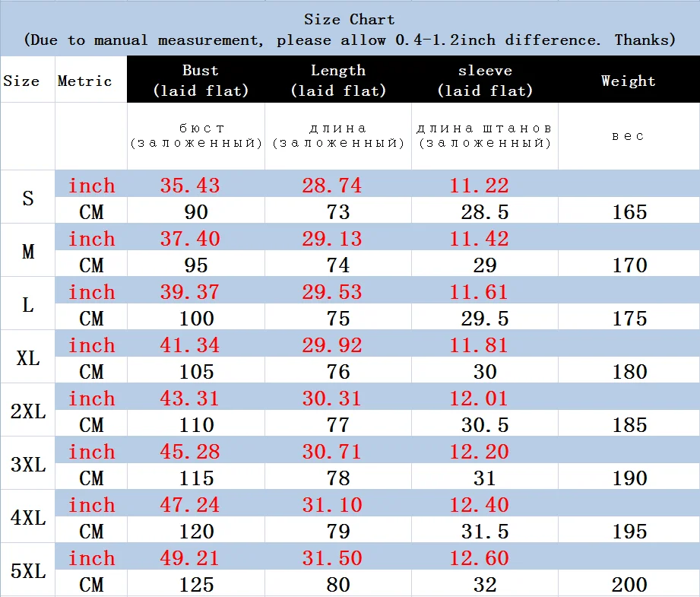Click the S size row label
The width and height of the screenshot is (700, 597).
[x=27, y=198]
